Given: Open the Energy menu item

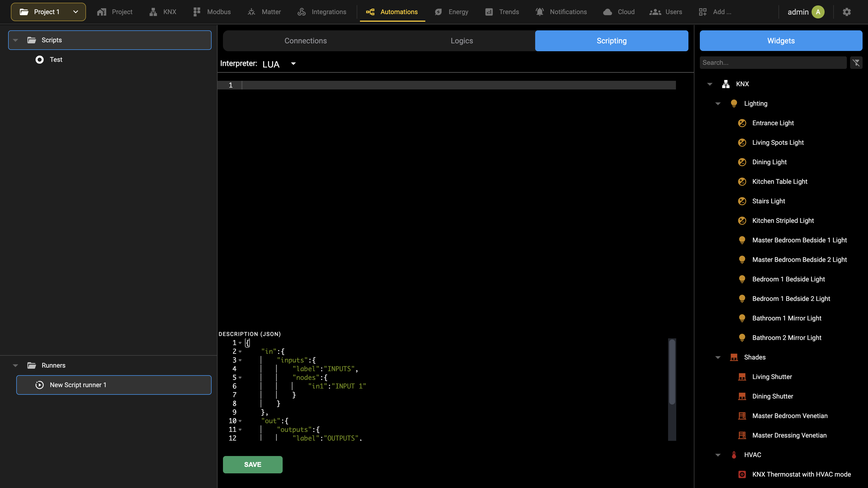Looking at the screenshot, I should 452,12.
